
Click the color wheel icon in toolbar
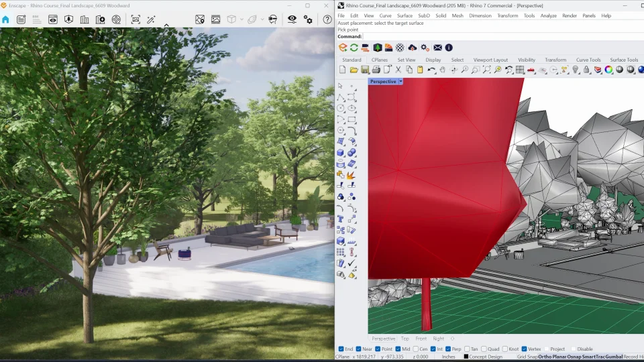pyautogui.click(x=608, y=70)
